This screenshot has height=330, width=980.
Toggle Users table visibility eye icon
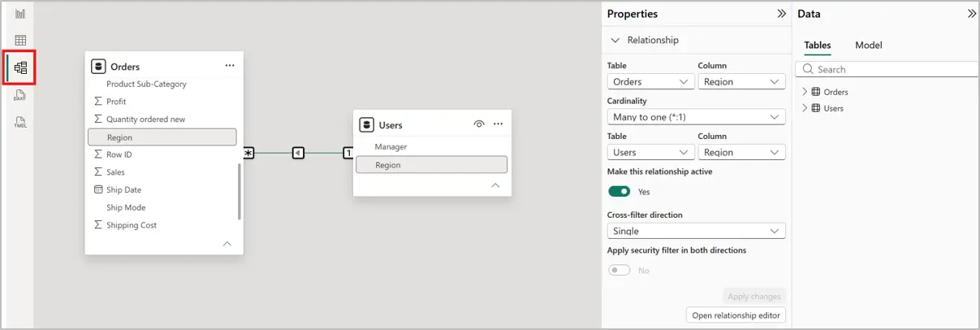[x=479, y=124]
